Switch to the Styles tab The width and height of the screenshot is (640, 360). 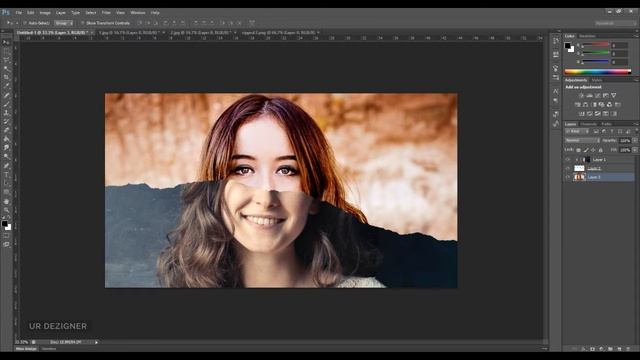pyautogui.click(x=597, y=80)
